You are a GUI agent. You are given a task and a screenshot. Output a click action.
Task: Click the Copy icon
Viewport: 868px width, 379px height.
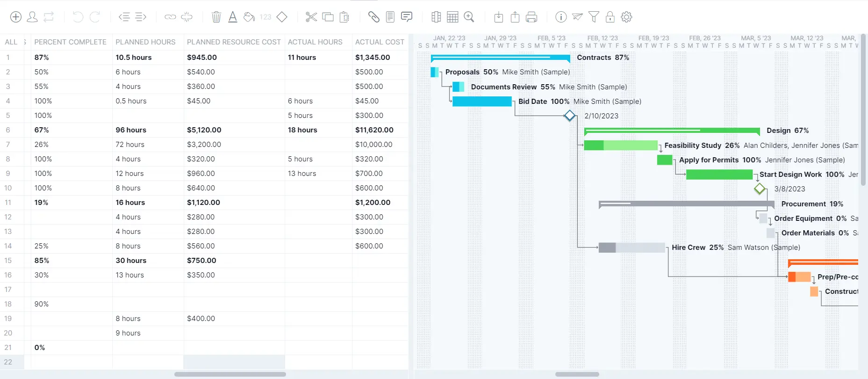pos(328,17)
